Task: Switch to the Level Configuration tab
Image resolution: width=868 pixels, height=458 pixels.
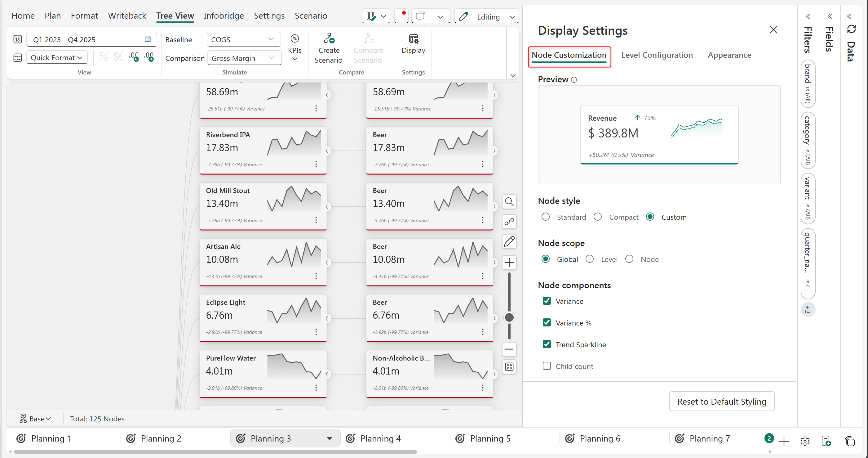Action: point(657,55)
